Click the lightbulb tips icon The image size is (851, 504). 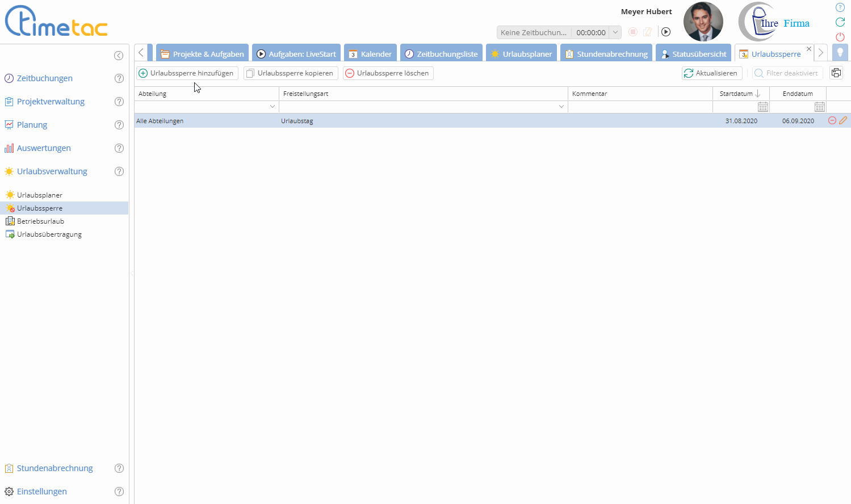click(x=840, y=53)
